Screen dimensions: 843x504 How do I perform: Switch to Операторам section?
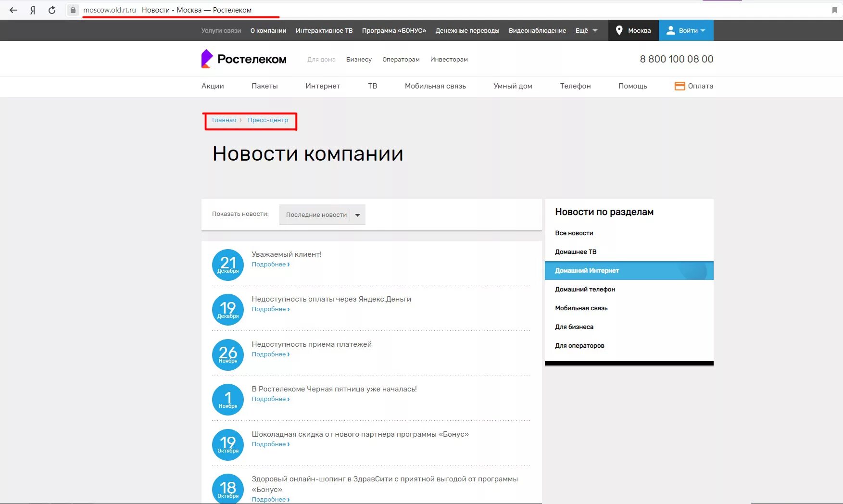click(401, 59)
